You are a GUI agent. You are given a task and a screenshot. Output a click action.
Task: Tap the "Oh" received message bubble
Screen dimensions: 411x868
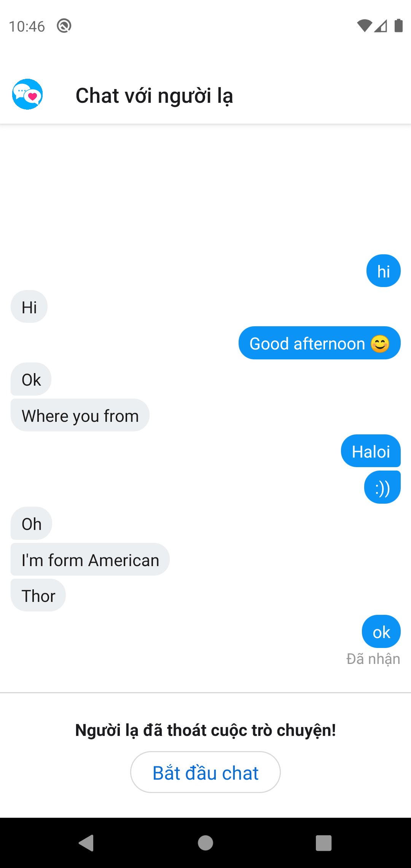(31, 523)
